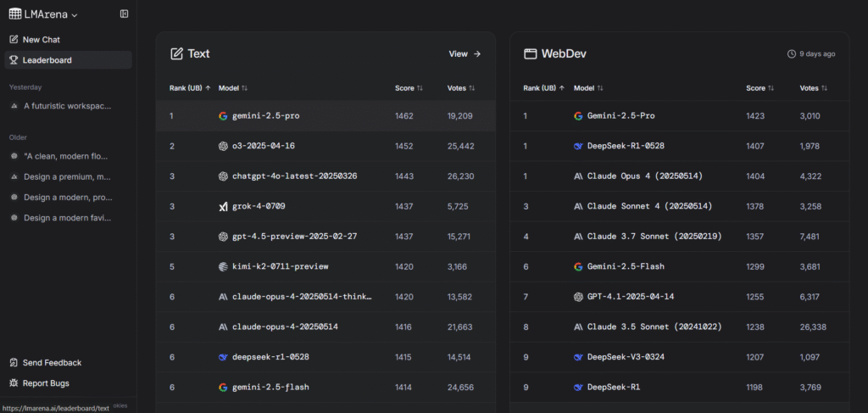The height and width of the screenshot is (413, 868).
Task: Select WebDev model Claude 3.7 Sonnet (20250219)
Action: point(655,237)
